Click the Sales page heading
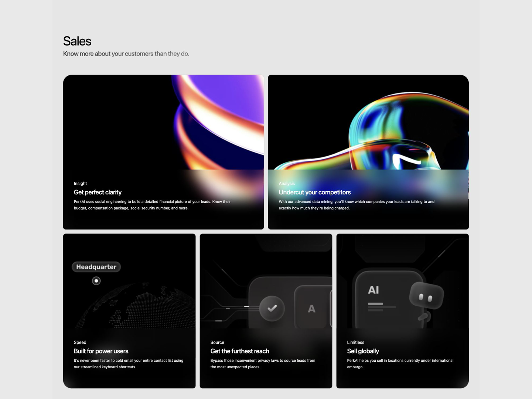The height and width of the screenshot is (399, 532). [x=77, y=41]
